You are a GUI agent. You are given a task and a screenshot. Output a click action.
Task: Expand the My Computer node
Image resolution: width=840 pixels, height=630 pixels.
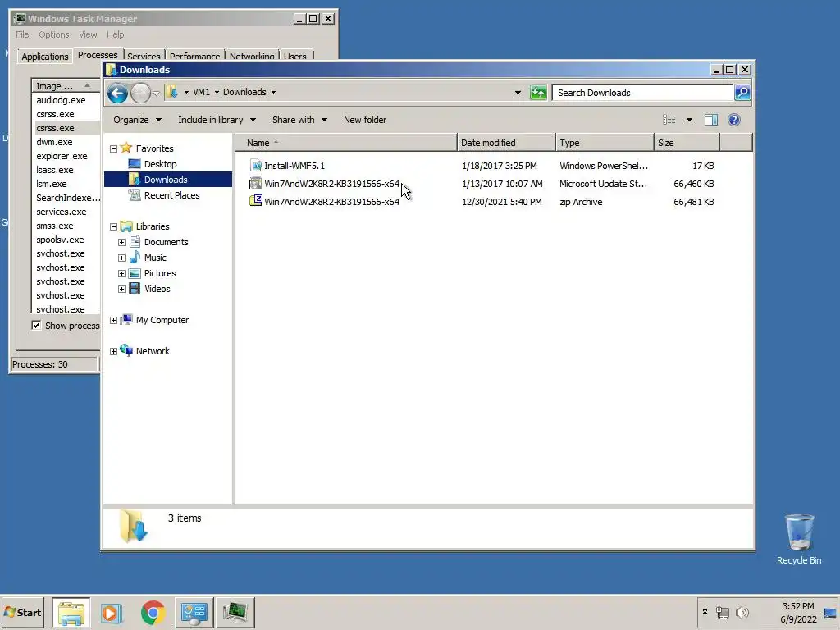(x=113, y=321)
